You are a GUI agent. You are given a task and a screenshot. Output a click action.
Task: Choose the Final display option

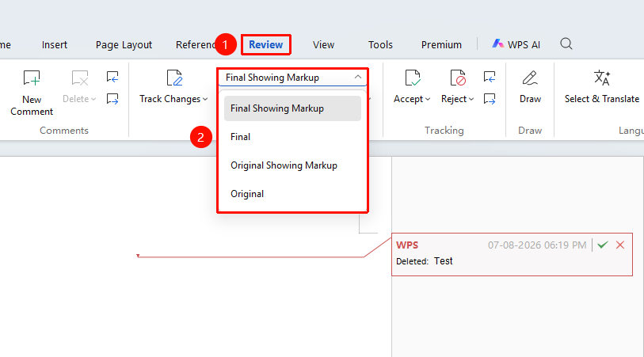click(292, 137)
